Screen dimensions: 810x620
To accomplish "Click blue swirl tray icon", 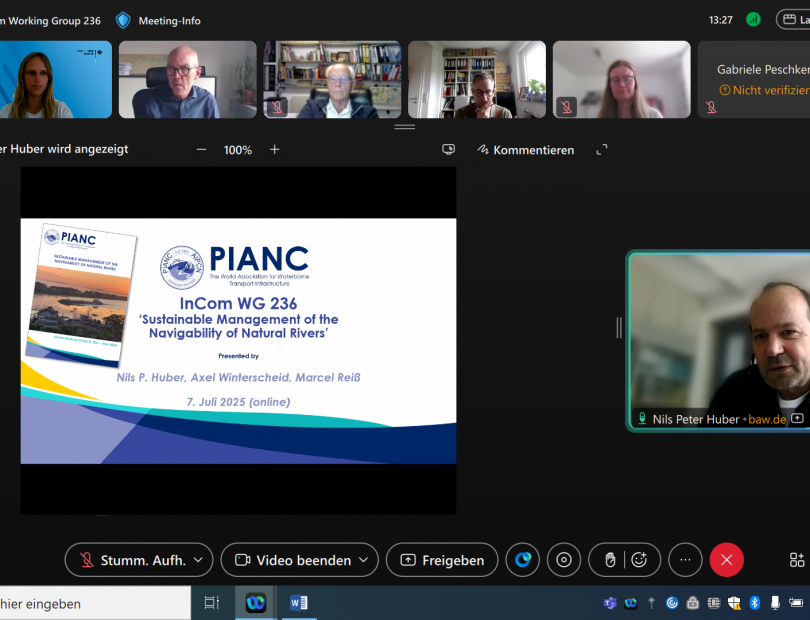I will click(672, 603).
